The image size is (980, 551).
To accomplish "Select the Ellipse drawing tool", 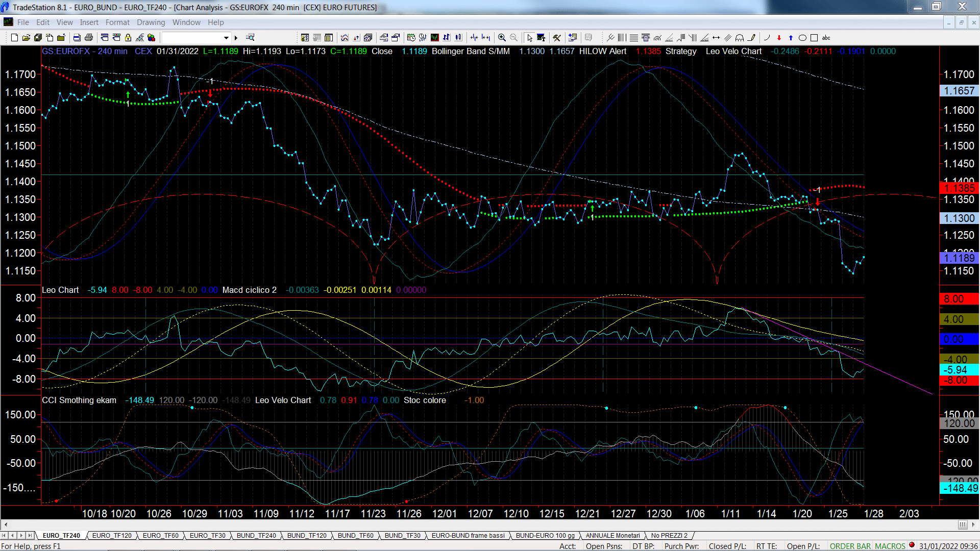I will (802, 38).
